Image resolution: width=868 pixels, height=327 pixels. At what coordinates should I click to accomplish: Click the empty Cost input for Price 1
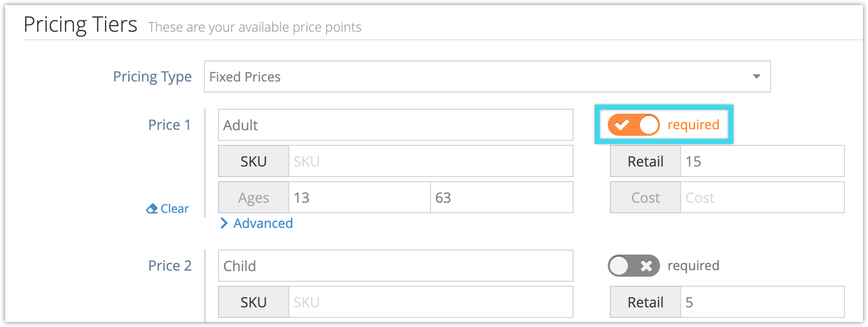tap(763, 197)
